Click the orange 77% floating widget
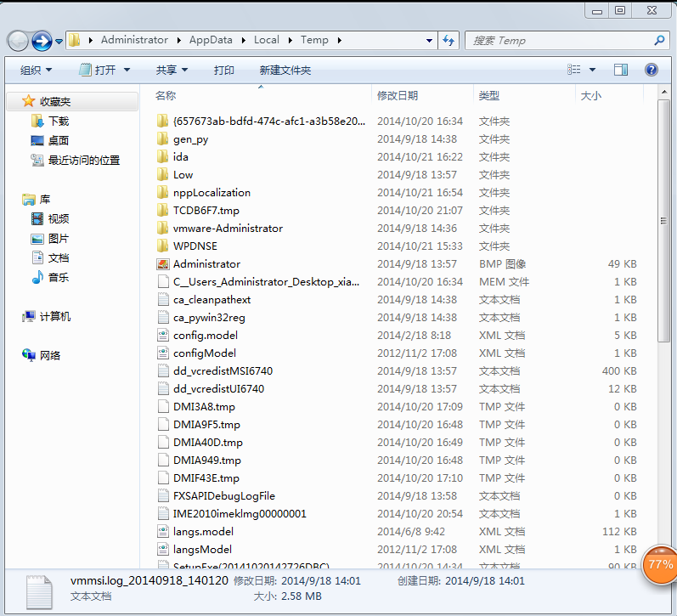Viewport: 677px width, 616px height. (660, 564)
